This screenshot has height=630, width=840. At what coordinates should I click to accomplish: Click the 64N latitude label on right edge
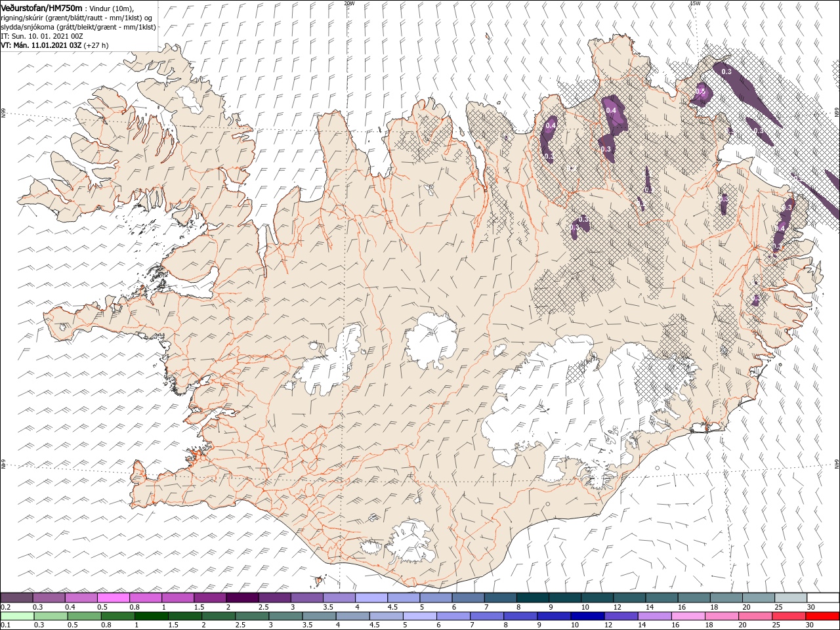837,463
